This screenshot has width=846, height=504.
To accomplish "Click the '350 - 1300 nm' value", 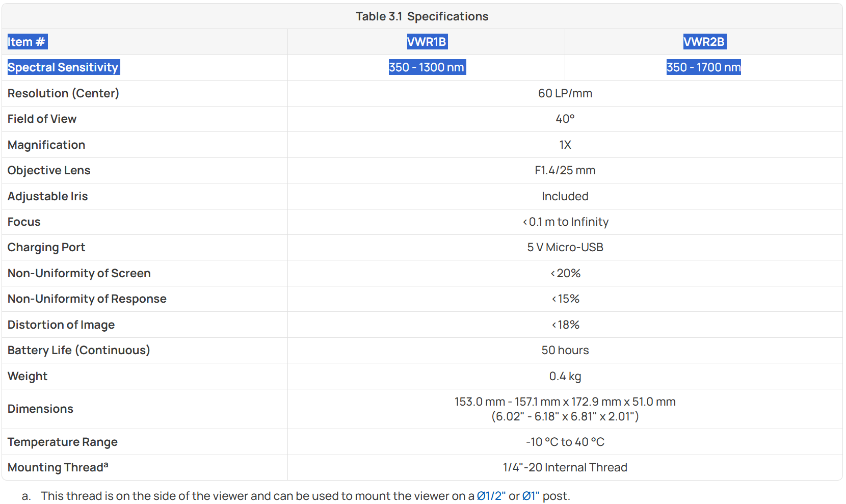I will pos(427,67).
